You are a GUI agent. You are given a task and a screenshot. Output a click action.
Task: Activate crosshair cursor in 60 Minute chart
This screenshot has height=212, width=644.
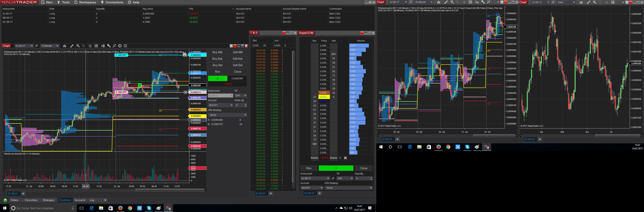click(464, 2)
